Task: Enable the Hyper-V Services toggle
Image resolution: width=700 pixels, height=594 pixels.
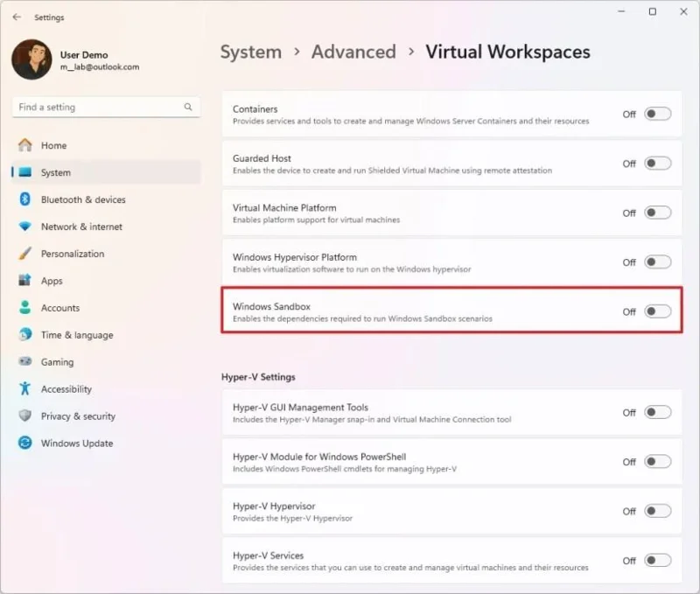Action: [658, 561]
